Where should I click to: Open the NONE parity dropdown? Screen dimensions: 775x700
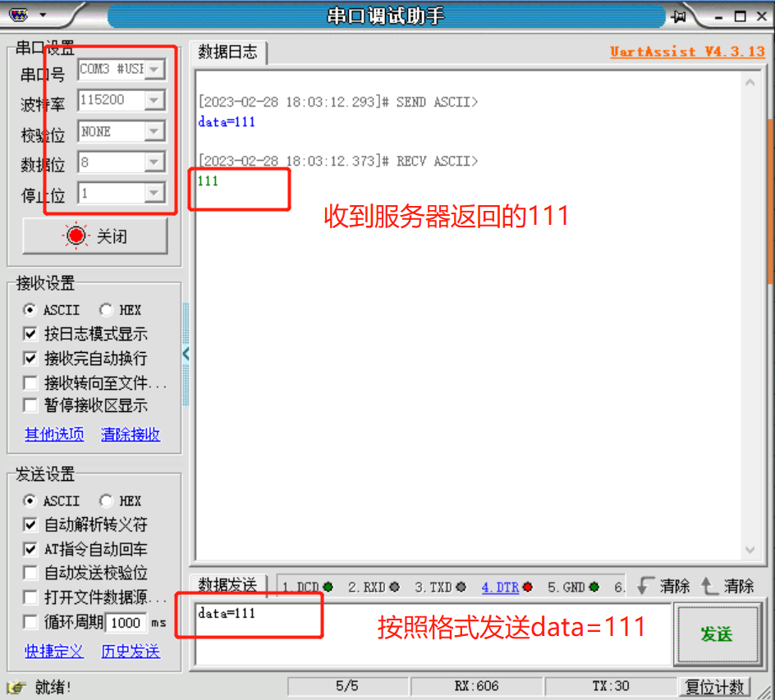tap(154, 131)
